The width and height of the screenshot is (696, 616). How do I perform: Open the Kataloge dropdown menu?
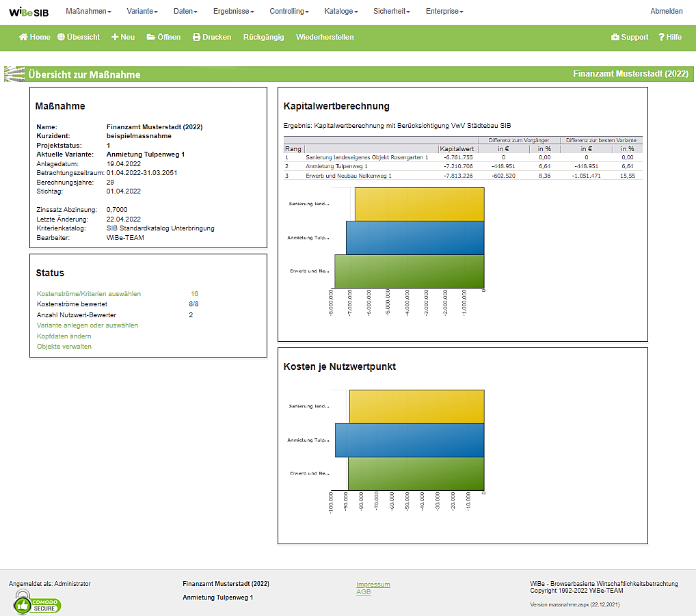[340, 12]
